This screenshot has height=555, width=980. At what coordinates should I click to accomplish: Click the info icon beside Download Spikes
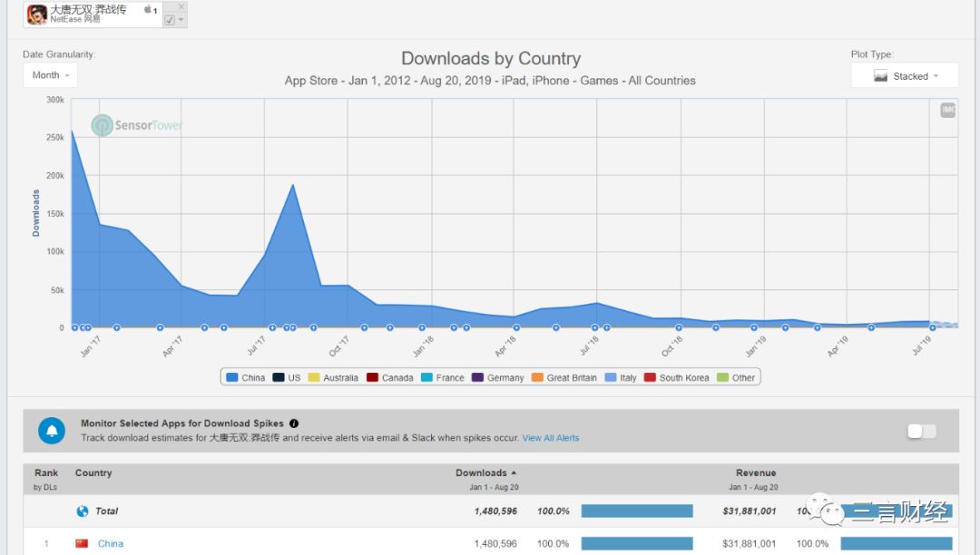(x=294, y=424)
